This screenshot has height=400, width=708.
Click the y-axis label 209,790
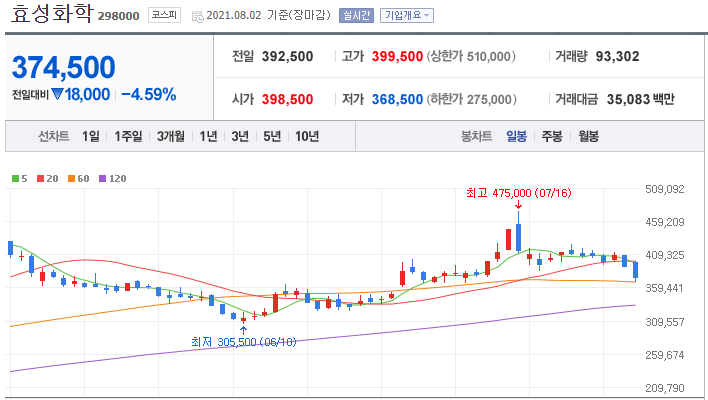tap(665, 388)
